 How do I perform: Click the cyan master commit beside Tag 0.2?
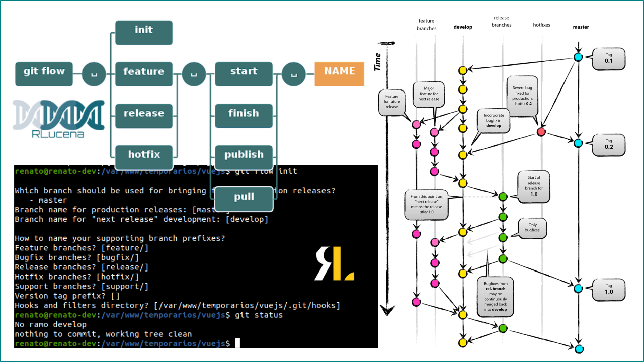point(578,143)
